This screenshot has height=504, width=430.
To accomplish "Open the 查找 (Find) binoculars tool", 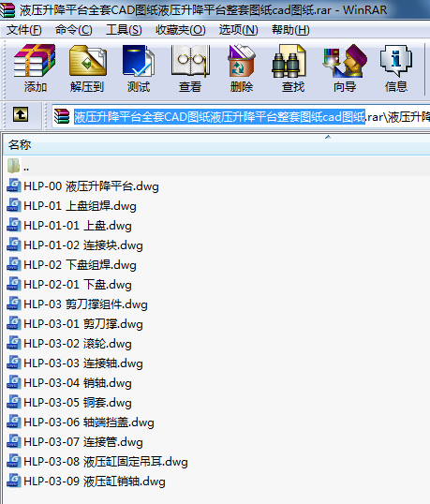I will coord(289,61).
